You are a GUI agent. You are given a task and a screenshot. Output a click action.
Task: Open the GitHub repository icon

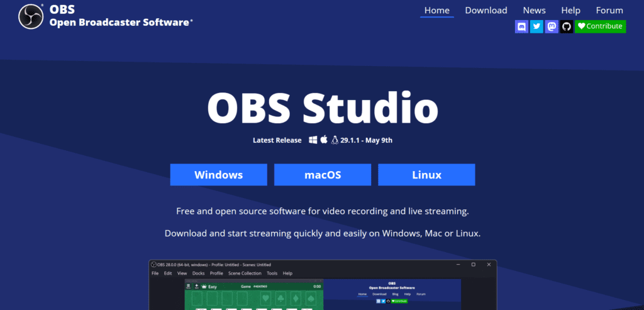click(567, 26)
